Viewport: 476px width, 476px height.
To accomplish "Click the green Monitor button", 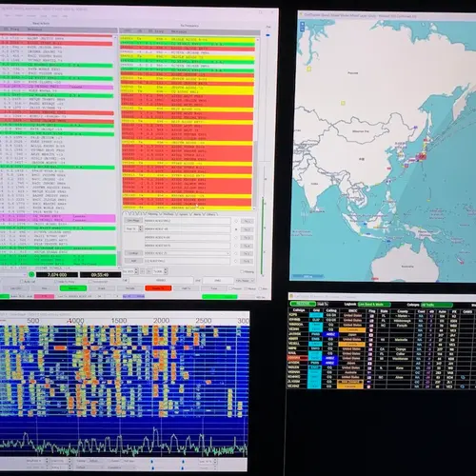I will pos(73,288).
